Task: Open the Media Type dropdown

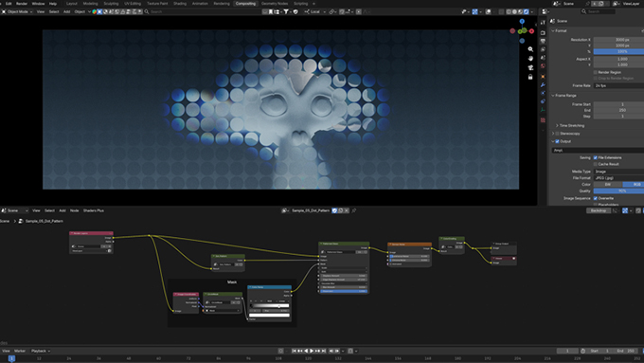Action: point(618,172)
